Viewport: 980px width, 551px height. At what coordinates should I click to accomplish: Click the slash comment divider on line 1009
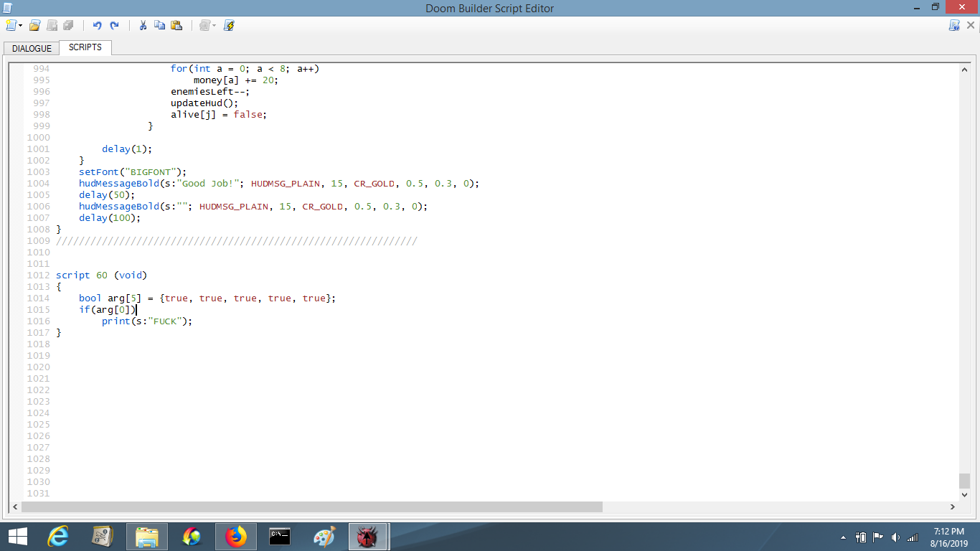pos(236,241)
